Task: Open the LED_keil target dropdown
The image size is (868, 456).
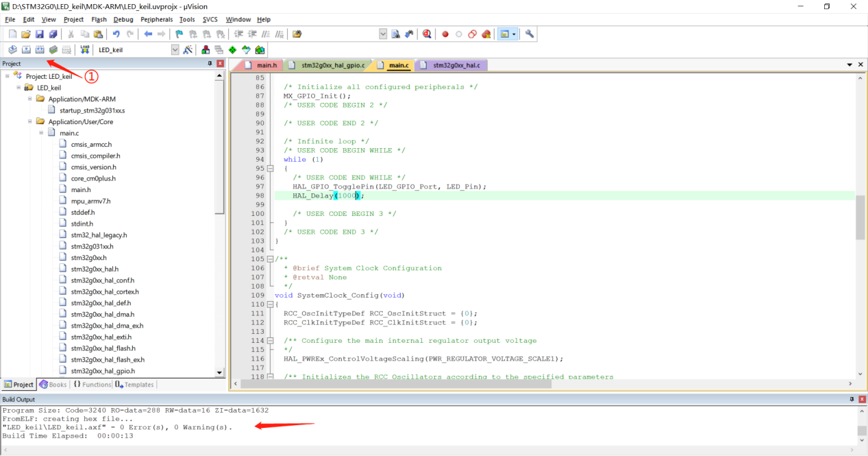Action: 174,50
